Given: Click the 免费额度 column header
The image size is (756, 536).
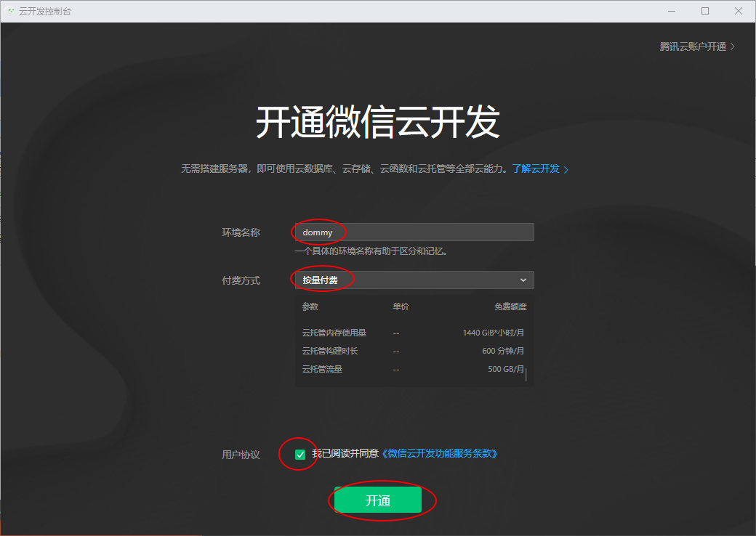Looking at the screenshot, I should pyautogui.click(x=510, y=306).
